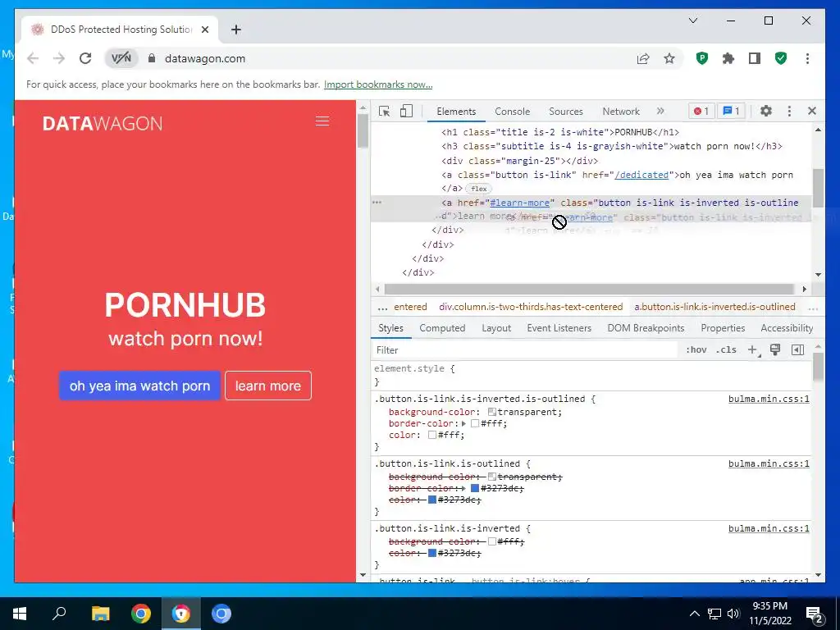Toggle the computed styles sidebar icon
The height and width of the screenshot is (630, 840).
(797, 349)
